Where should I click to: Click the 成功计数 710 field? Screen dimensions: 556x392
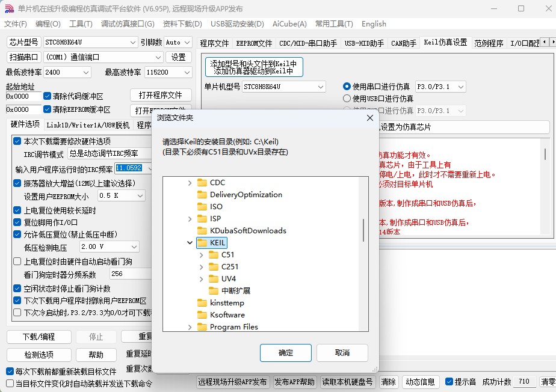(525, 382)
